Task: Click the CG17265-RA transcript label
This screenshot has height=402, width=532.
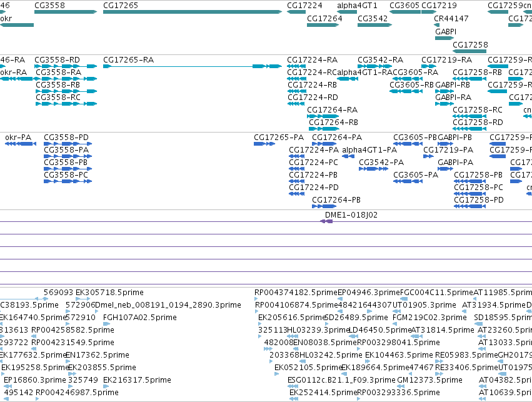Action: click(x=129, y=60)
